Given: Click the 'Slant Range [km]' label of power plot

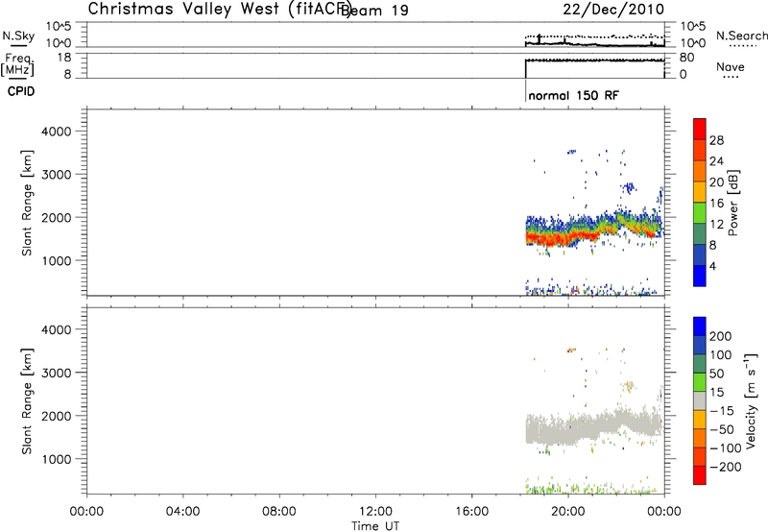Looking at the screenshot, I should point(27,203).
